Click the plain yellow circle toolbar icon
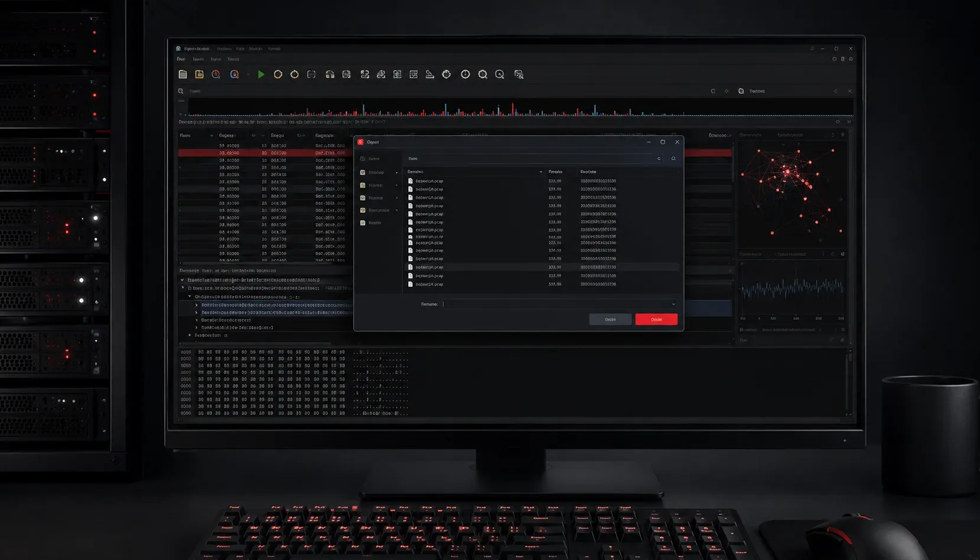The image size is (980, 560). click(278, 74)
